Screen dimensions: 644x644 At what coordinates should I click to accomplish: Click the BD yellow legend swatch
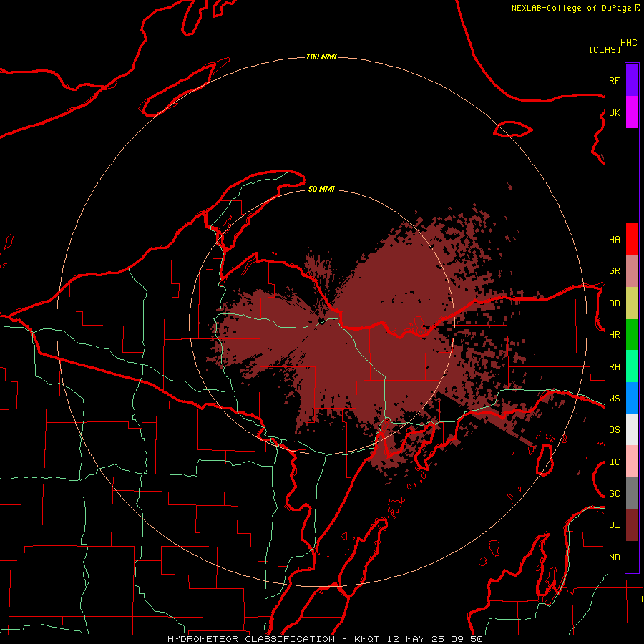[x=632, y=303]
